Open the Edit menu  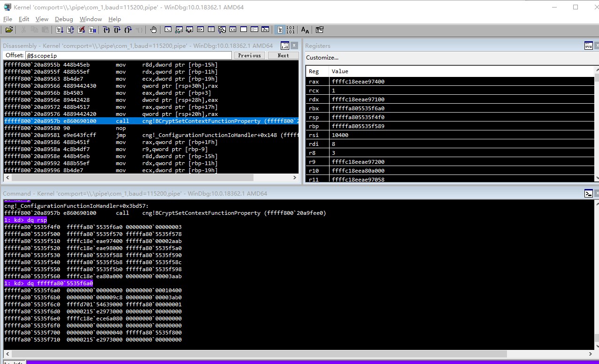[x=24, y=19]
